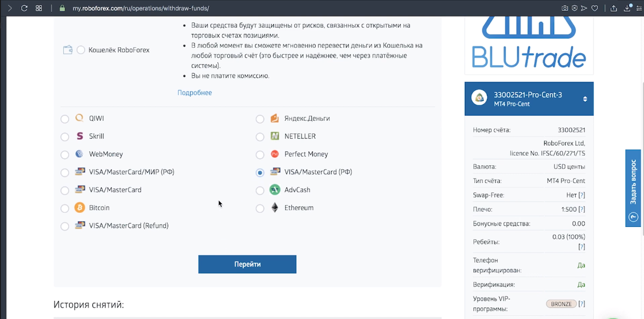Reload the page with the refresh icon
Viewport: 644px width, 319px height.
24,8
